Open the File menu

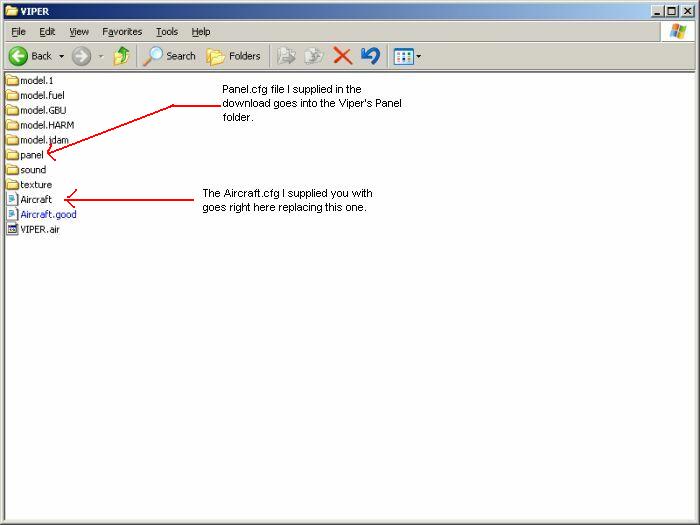(18, 32)
